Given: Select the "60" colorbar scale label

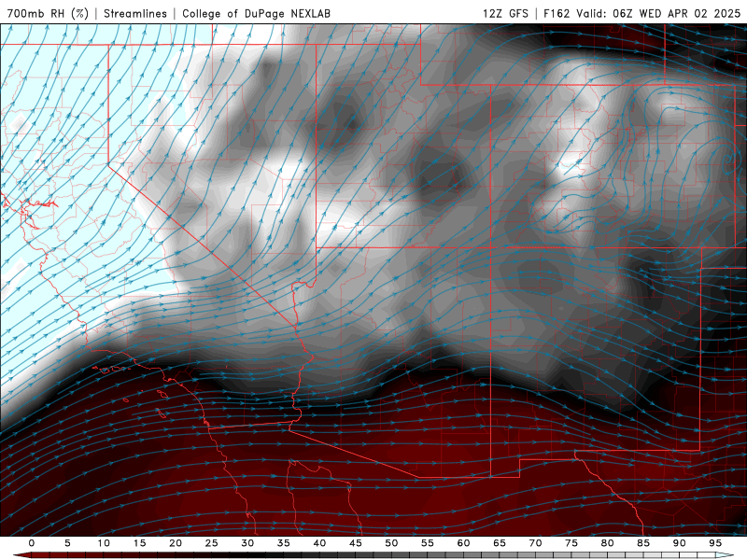Looking at the screenshot, I should click(463, 543).
